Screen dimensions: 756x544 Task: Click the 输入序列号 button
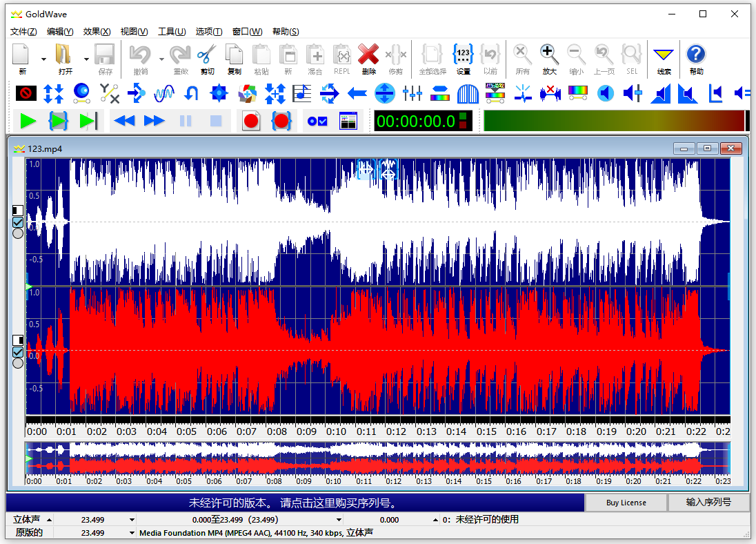(x=708, y=503)
